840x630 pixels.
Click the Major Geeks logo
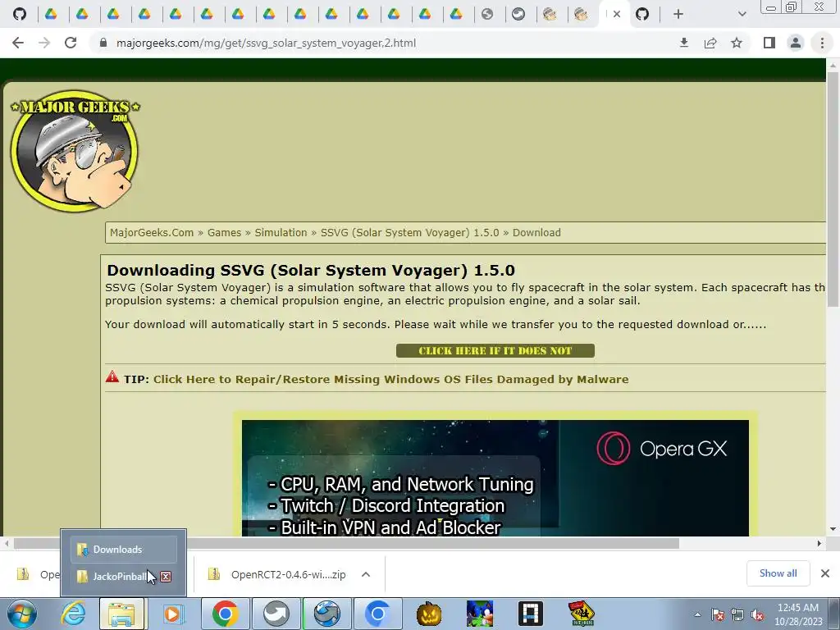[x=75, y=151]
